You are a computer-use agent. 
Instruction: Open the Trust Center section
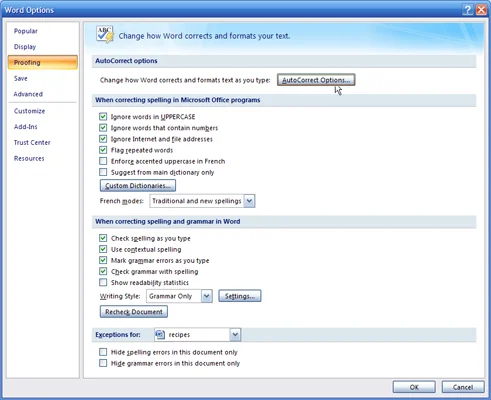point(32,142)
